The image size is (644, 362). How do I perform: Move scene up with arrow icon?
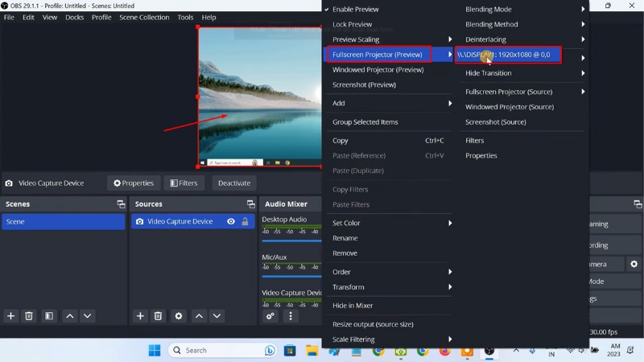coord(70,316)
